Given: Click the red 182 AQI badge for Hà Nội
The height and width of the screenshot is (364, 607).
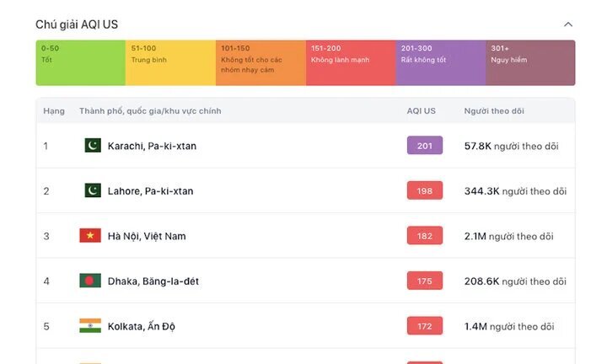Looking at the screenshot, I should click(425, 236).
